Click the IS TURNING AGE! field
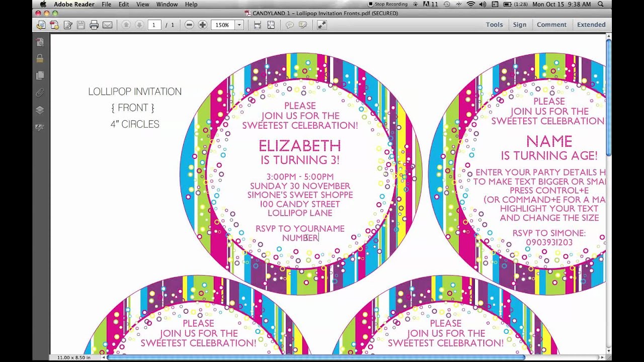 pos(549,156)
